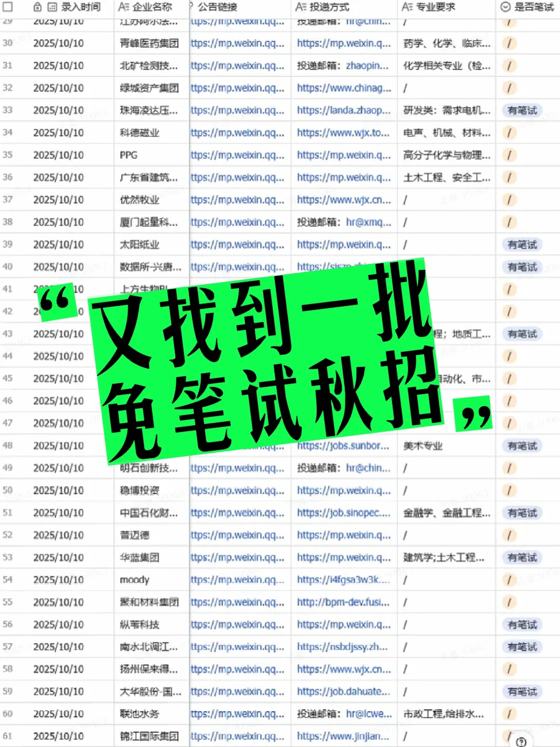The width and height of the screenshot is (560, 747).
Task: Click the text-type icon before 投递方式
Action: click(x=301, y=7)
